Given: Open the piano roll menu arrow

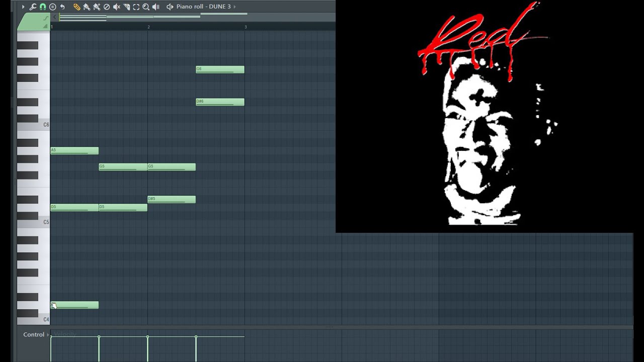Looking at the screenshot, I should [x=23, y=7].
